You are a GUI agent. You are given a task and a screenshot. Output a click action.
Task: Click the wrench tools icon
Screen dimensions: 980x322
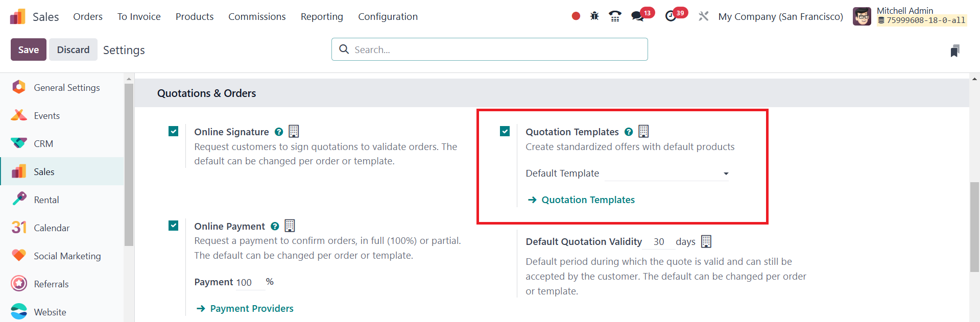point(703,16)
